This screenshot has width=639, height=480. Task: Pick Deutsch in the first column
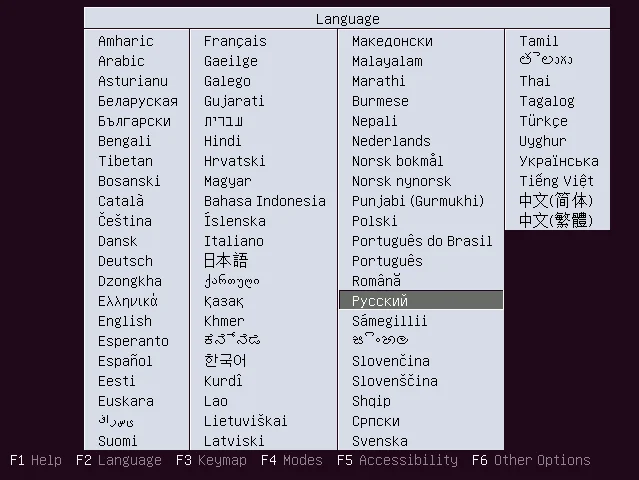(x=125, y=261)
